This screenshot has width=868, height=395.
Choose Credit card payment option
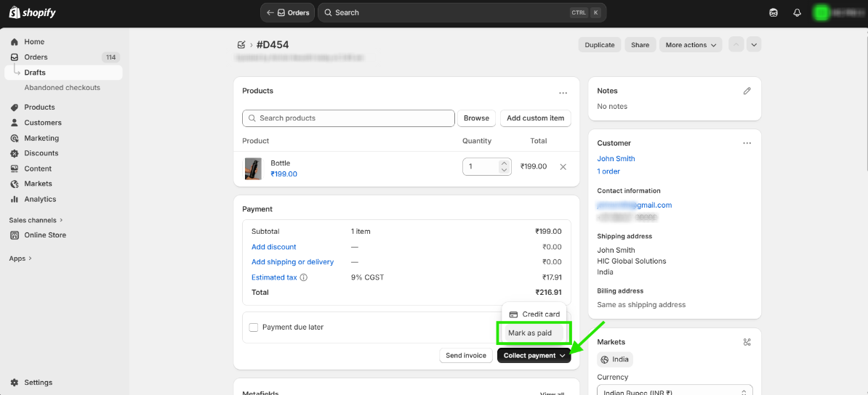coord(534,314)
